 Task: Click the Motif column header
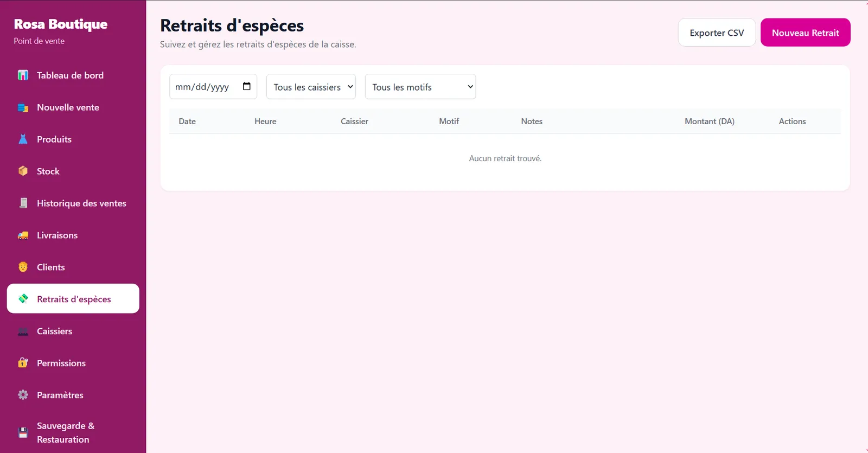click(449, 122)
